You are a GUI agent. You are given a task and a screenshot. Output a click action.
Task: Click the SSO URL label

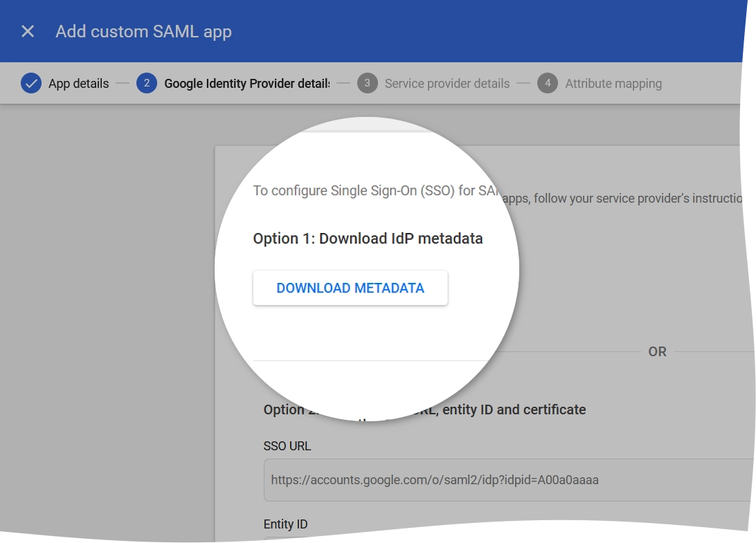pos(287,446)
